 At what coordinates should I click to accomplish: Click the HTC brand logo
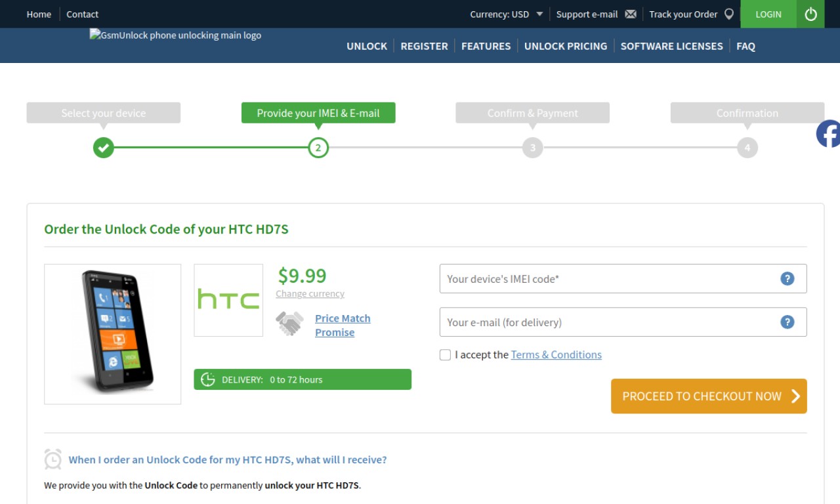tap(228, 300)
